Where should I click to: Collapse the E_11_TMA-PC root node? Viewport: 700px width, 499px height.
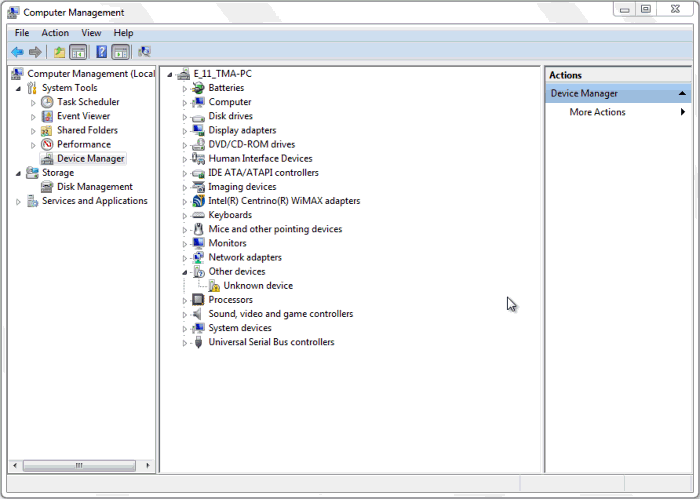170,75
